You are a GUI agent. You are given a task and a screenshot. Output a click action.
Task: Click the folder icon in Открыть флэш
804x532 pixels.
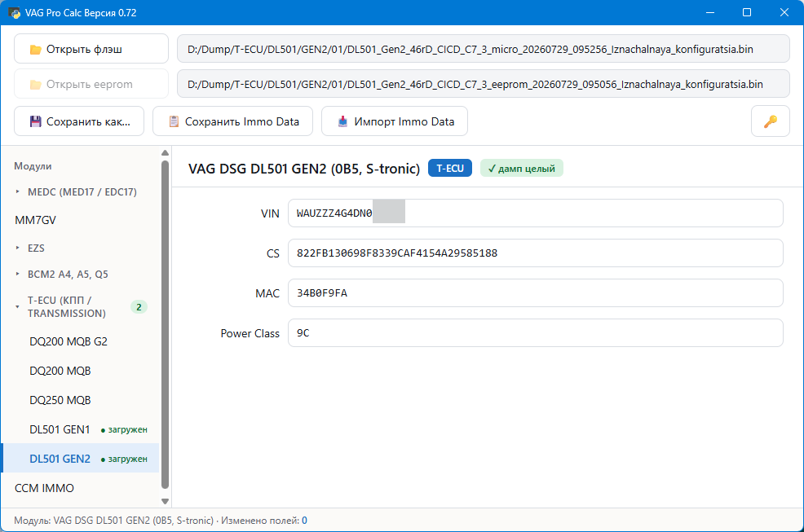pos(35,50)
